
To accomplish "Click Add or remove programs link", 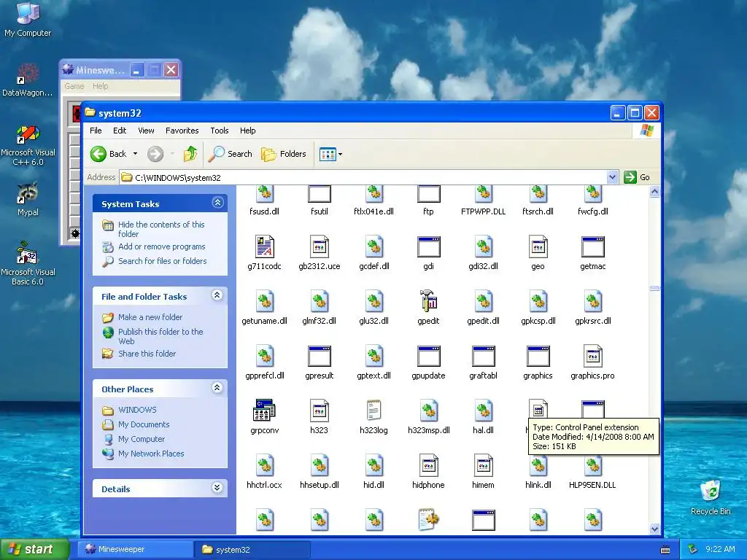I will pyautogui.click(x=161, y=246).
